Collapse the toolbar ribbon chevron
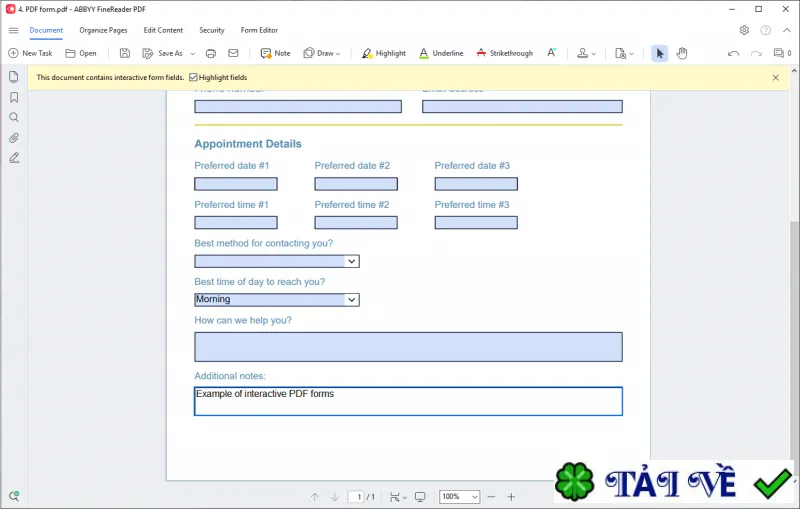The image size is (800, 509). tap(787, 30)
